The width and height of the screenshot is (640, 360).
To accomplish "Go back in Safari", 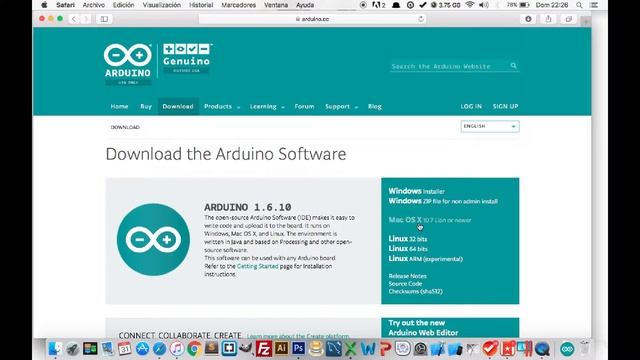I will point(74,19).
